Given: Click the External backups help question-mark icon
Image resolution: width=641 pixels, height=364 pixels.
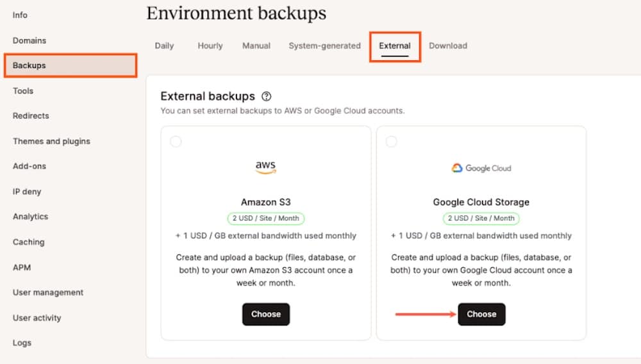Looking at the screenshot, I should [267, 97].
